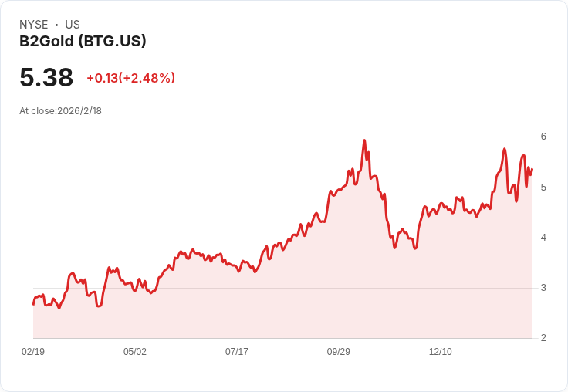
Task: Click the 5 price level axis label
Action: pyautogui.click(x=543, y=188)
